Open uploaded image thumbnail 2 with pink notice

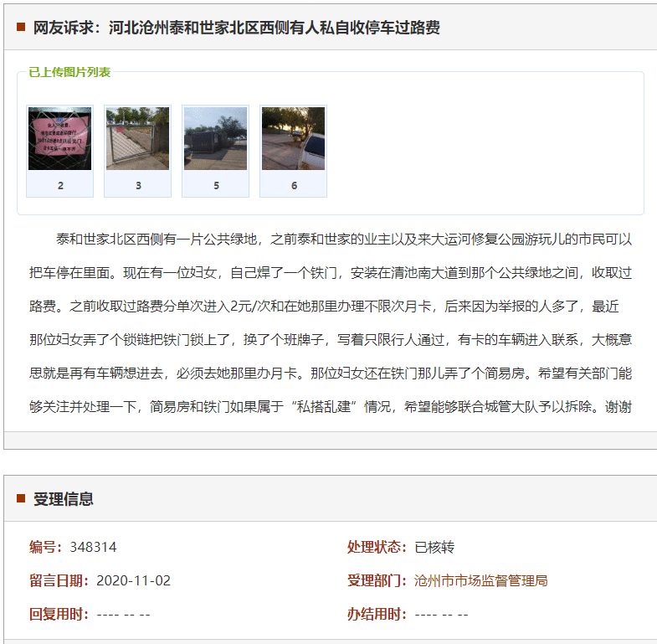(59, 138)
